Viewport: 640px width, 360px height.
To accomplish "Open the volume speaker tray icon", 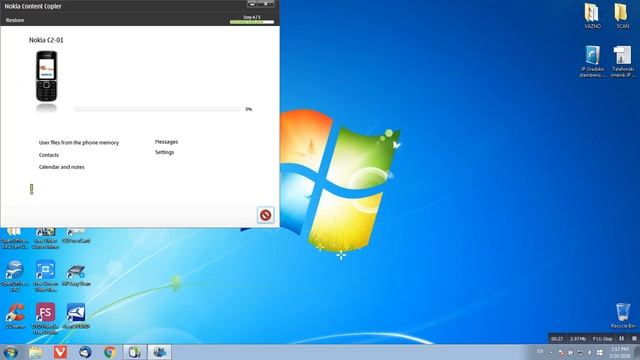I will (x=589, y=352).
